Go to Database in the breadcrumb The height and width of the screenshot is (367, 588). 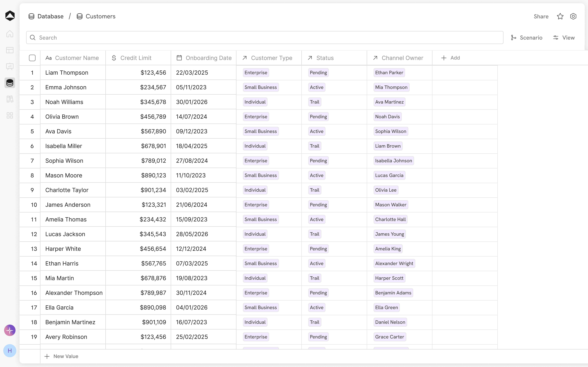coord(46,16)
